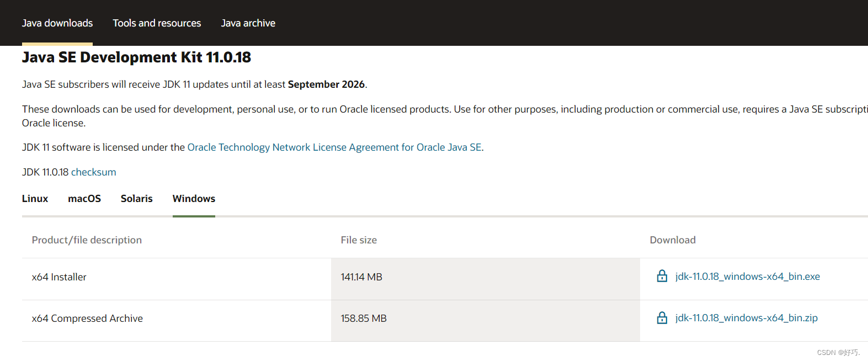The image size is (868, 361).
Task: Click lock icon beside the .exe download
Action: pyautogui.click(x=662, y=276)
